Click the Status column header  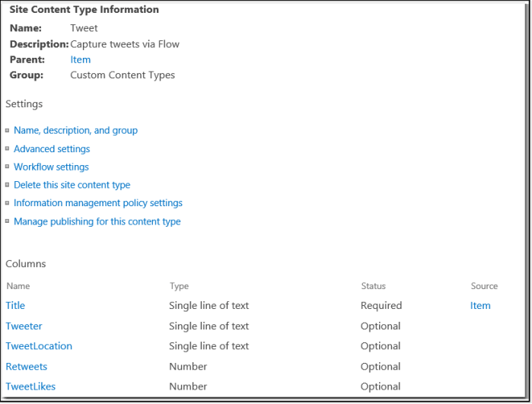click(373, 286)
